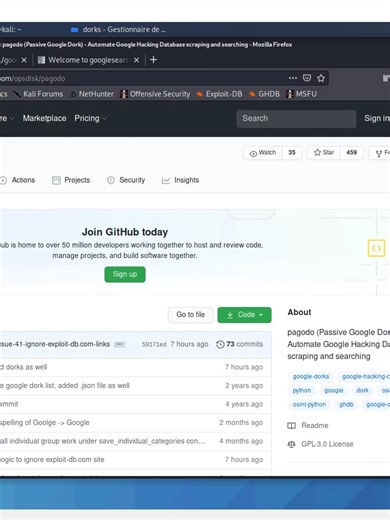
Task: Open the Marketplace menu link
Action: click(x=44, y=118)
